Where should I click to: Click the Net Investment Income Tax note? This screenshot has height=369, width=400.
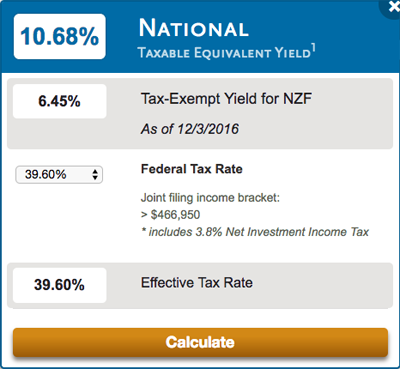point(255,232)
